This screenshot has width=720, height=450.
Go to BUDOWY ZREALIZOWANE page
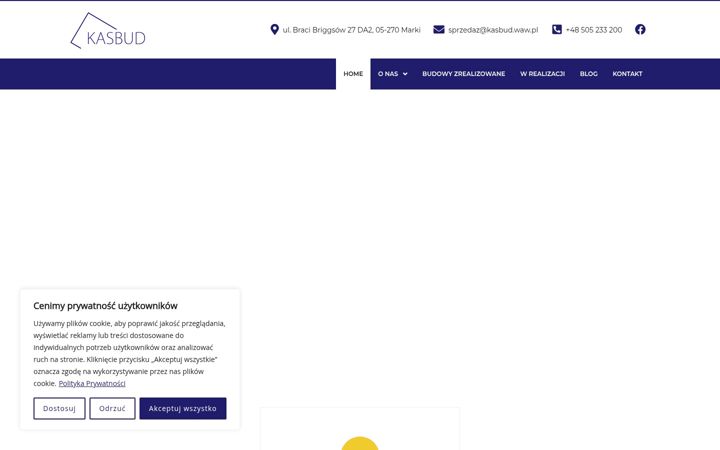(464, 74)
